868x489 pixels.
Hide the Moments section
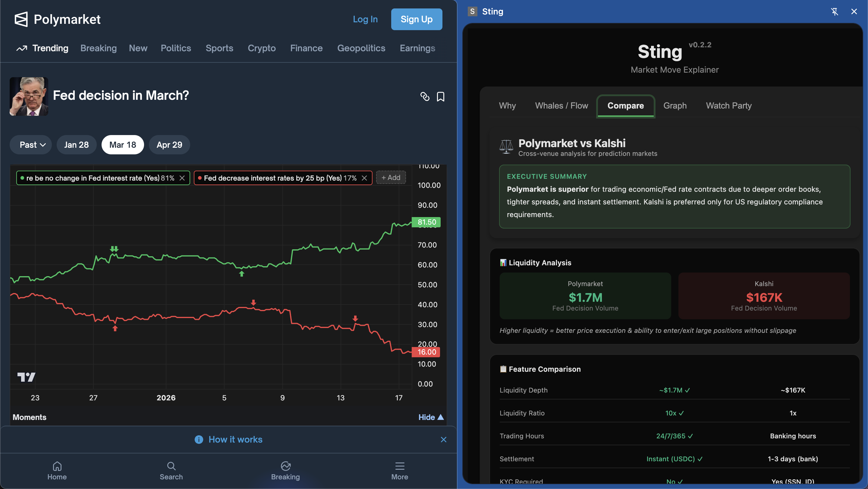tap(431, 417)
